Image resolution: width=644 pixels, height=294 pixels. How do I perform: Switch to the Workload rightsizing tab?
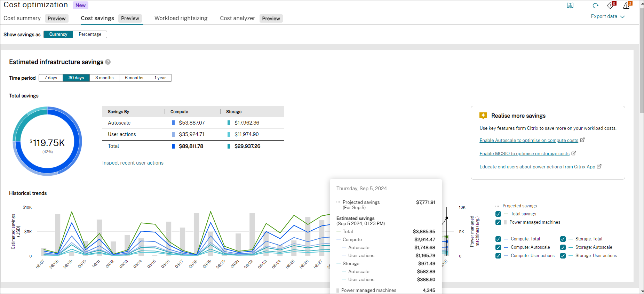click(181, 18)
